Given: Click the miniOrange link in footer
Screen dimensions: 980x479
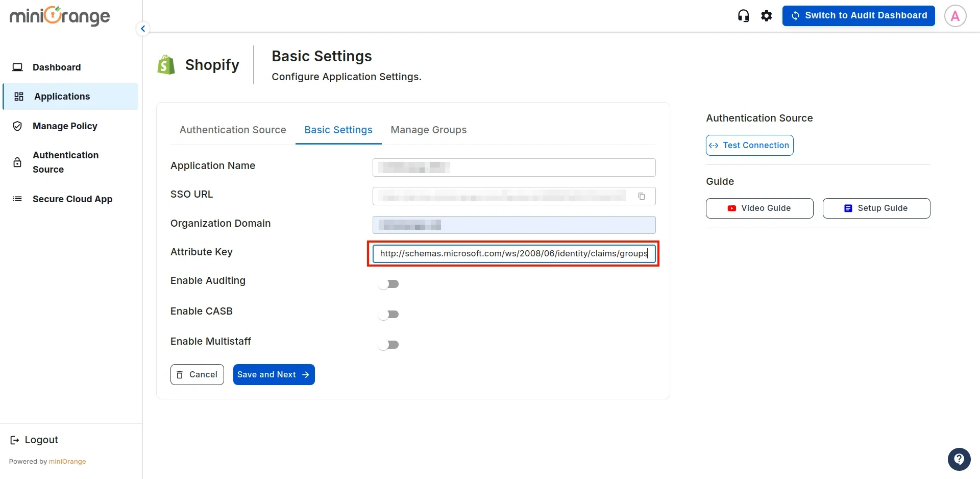Looking at the screenshot, I should click(67, 461).
